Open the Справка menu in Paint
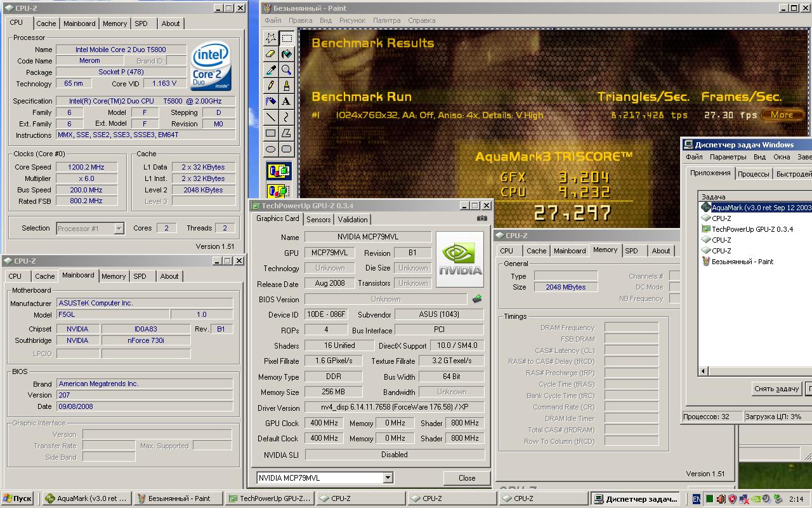This screenshot has width=812, height=508. point(421,20)
